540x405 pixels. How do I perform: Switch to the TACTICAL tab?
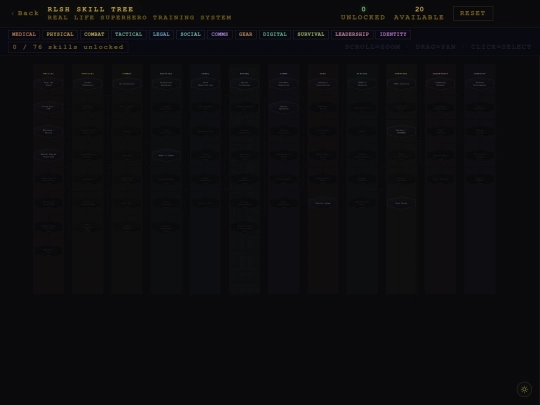(x=128, y=34)
